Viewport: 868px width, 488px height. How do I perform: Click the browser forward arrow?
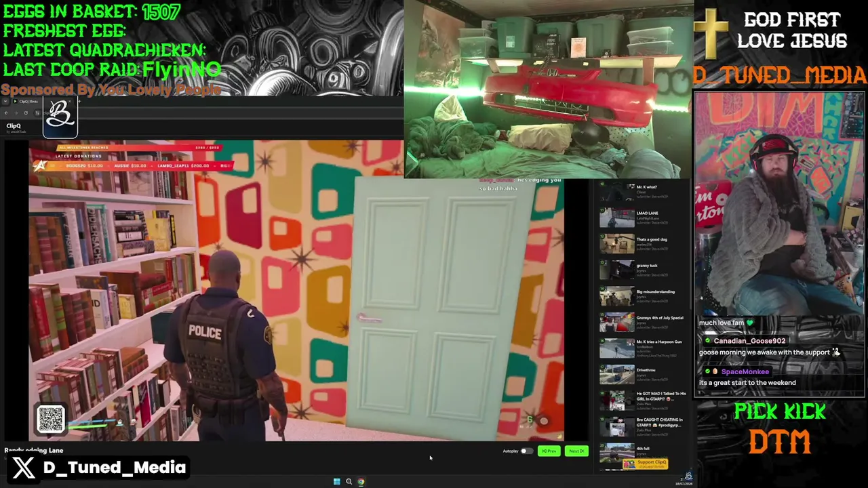coord(16,113)
